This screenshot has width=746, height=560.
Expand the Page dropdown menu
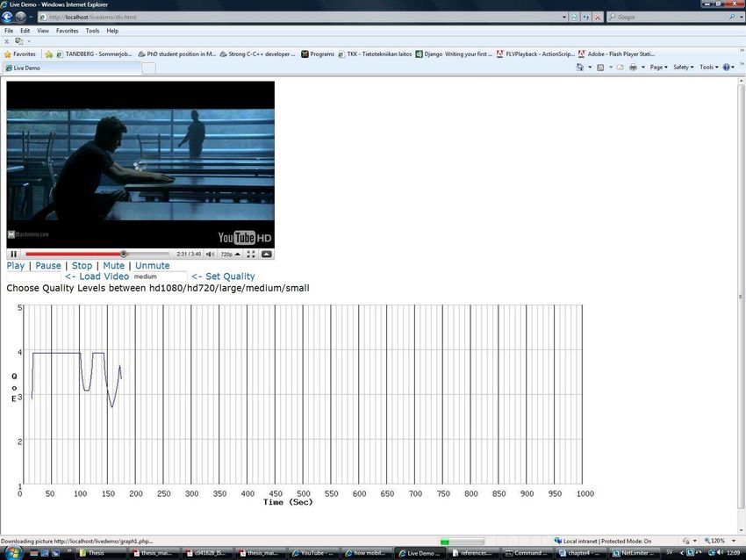pyautogui.click(x=658, y=68)
